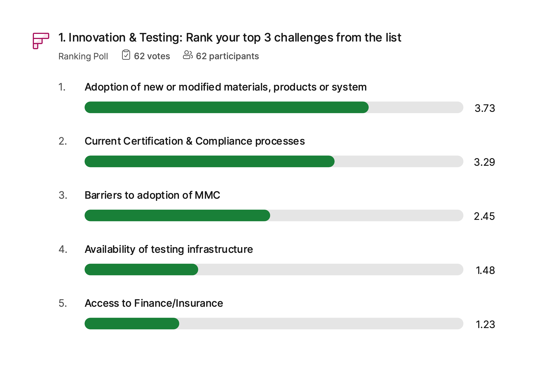The width and height of the screenshot is (554, 392).
Task: Click the Adoption of new materials bar
Action: [x=274, y=107]
